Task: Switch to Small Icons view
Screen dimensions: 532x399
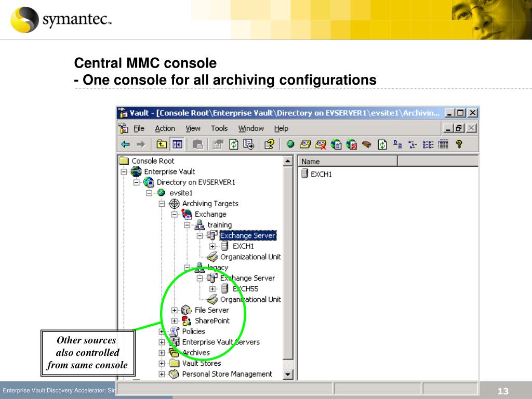Action: (413, 145)
